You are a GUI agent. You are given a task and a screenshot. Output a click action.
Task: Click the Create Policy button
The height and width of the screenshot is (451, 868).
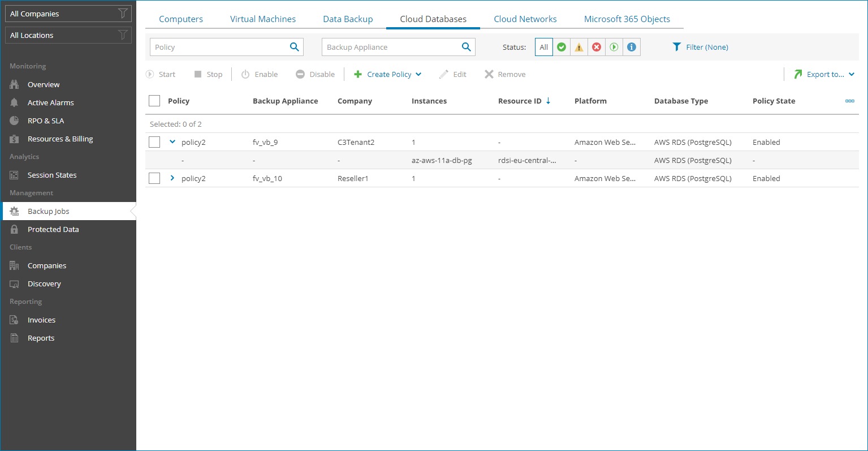pos(387,74)
